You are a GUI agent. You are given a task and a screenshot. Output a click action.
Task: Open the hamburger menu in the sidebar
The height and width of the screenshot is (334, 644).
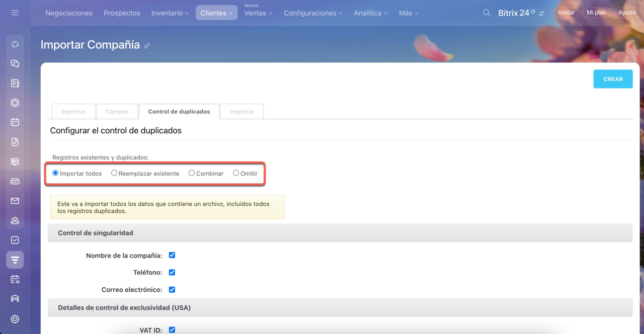tap(15, 13)
